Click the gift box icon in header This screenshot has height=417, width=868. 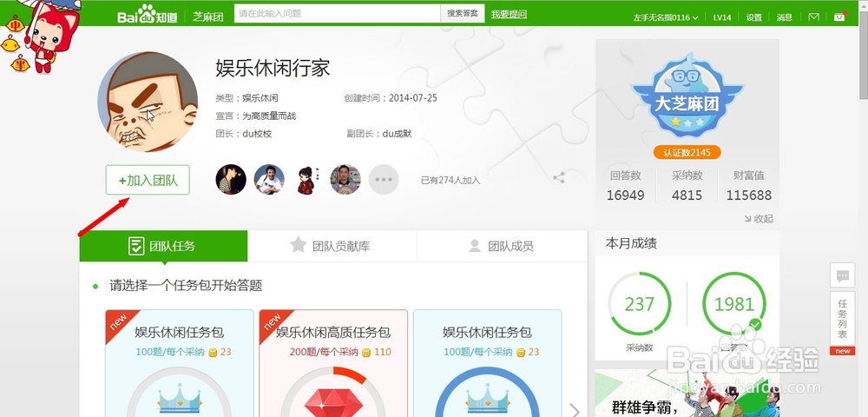pos(839,17)
